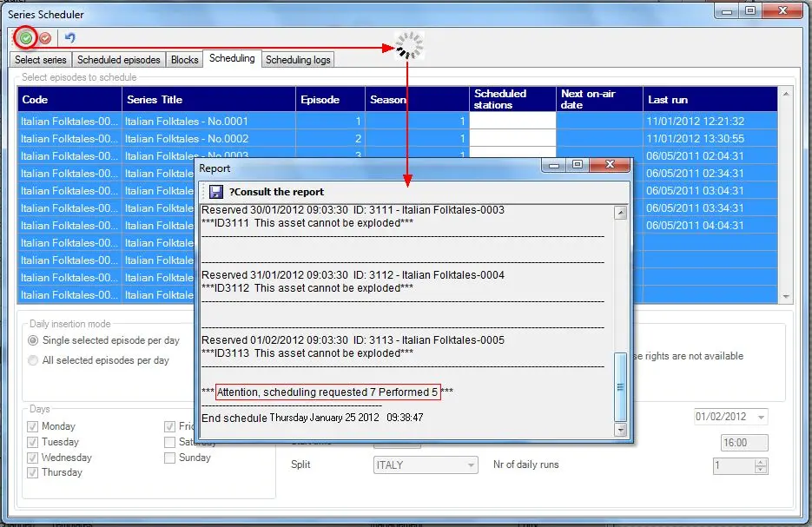Screen dimensions: 812x527
Task: Increase the Nr of daily runs value
Action: [761, 462]
